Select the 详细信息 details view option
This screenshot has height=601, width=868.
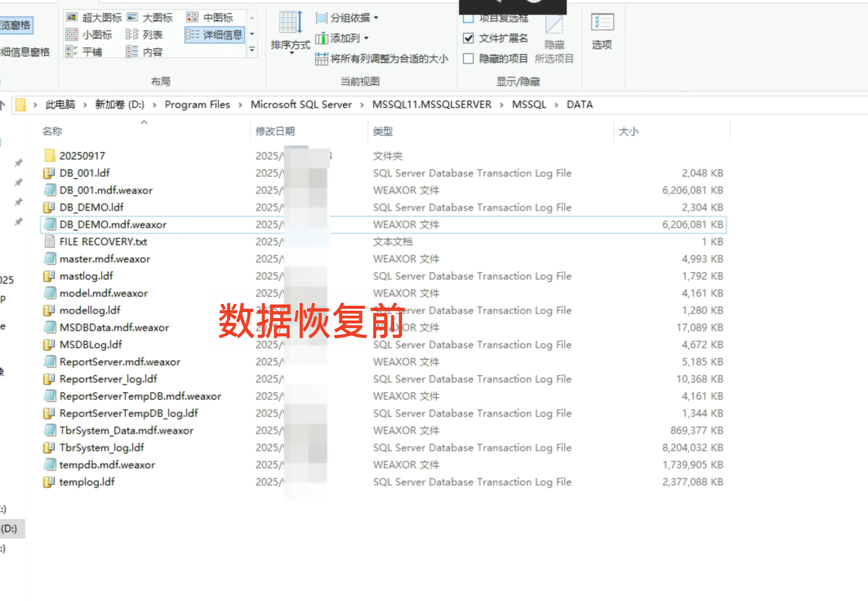pos(214,35)
